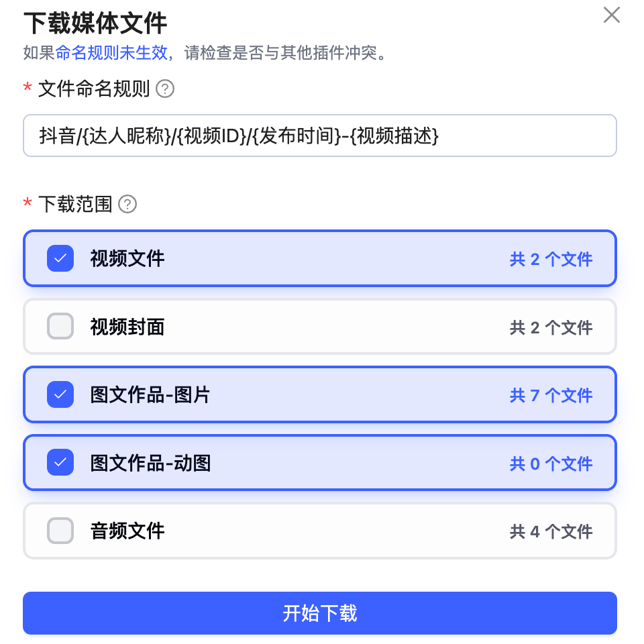Click the empty checkbox icon beside 音频文件
Screen dimensions: 644x644
point(60,531)
